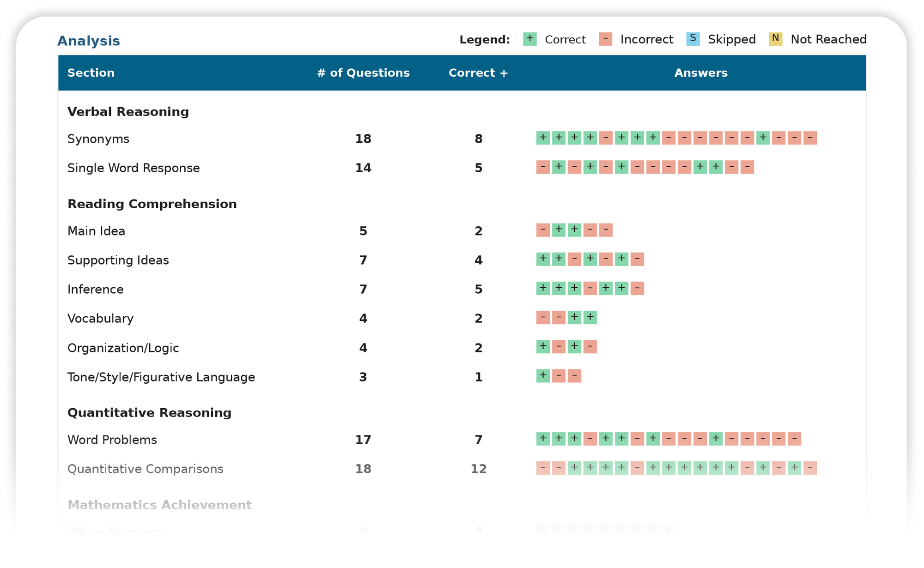Select the Single Word Response row label
Viewport: 924px width, 568px height.
pos(134,168)
